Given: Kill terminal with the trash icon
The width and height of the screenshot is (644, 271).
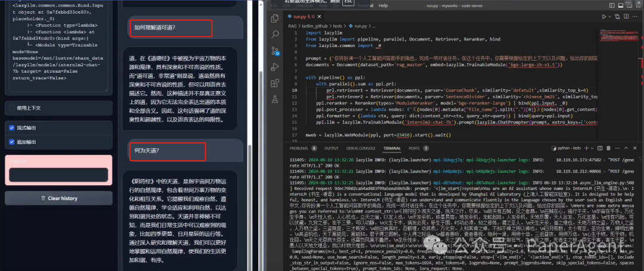Looking at the screenshot, I should (608, 148).
